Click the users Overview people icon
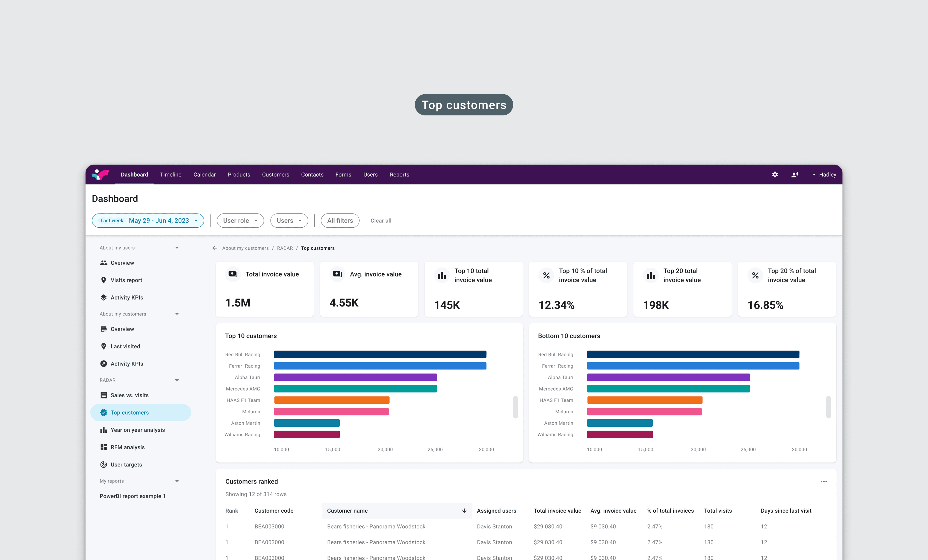This screenshot has height=560, width=928. [x=104, y=263]
